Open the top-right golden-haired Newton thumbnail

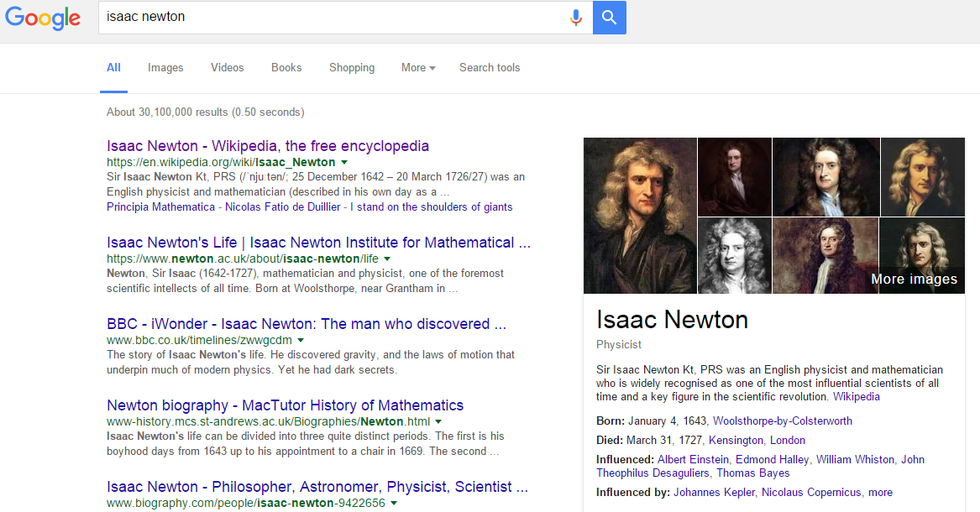[923, 177]
